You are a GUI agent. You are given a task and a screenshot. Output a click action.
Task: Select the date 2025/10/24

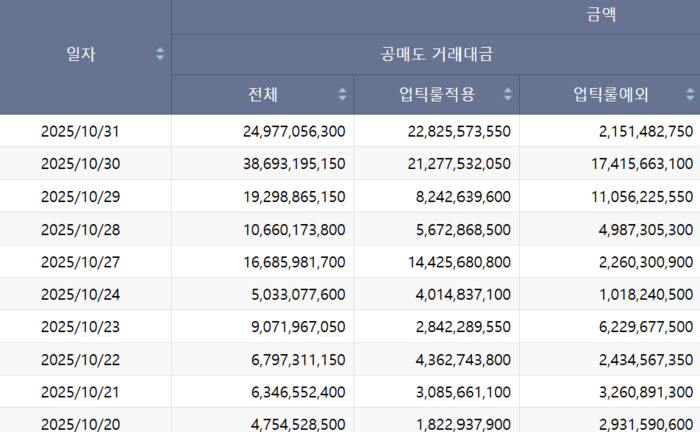[x=80, y=295]
